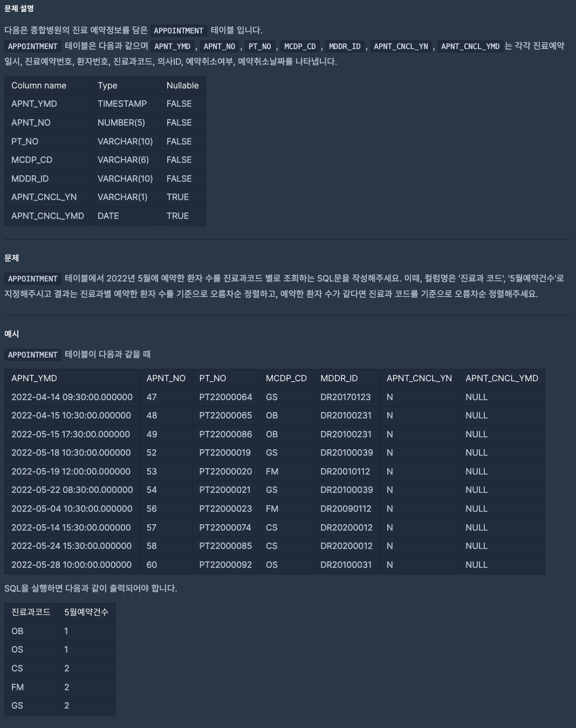Click the APPOINTMENT code badge in 문제 설명
The height and width of the screenshot is (728, 576).
point(179,31)
